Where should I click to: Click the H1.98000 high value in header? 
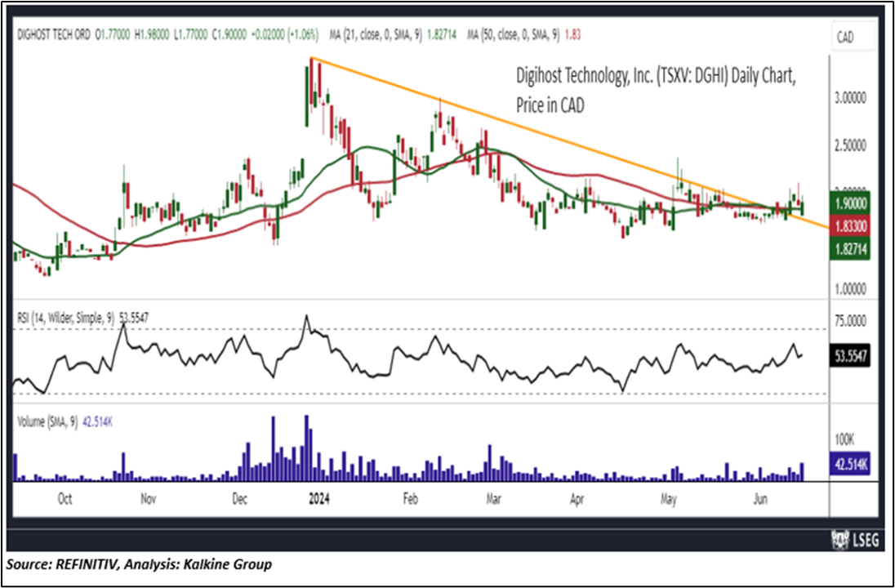(x=152, y=35)
